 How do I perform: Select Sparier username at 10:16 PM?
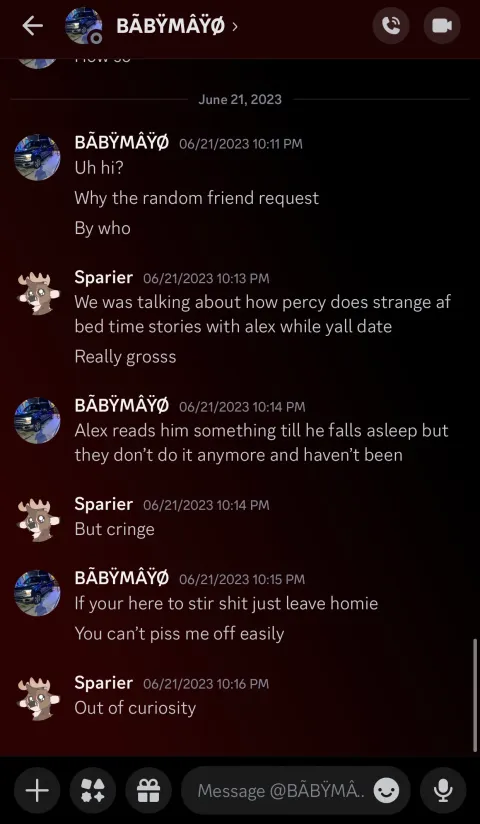(x=104, y=683)
